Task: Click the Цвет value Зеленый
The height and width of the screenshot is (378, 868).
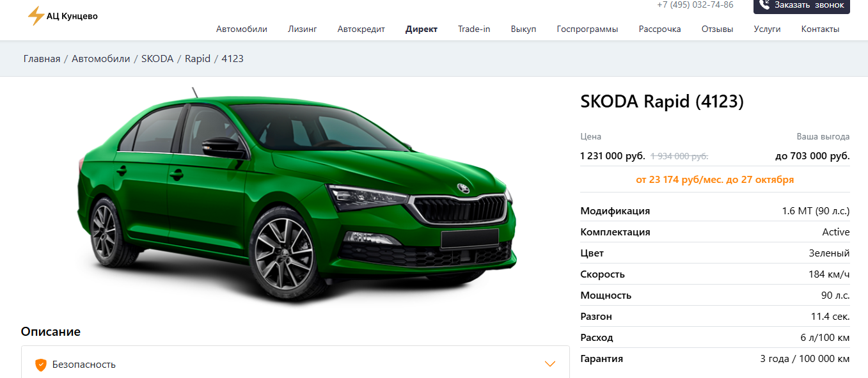Action: [x=830, y=253]
